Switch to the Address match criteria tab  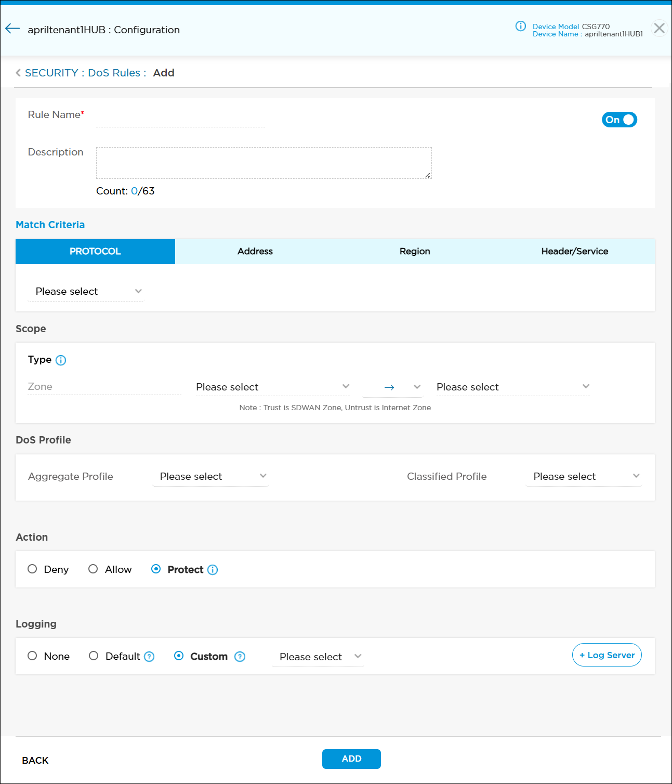tap(255, 252)
